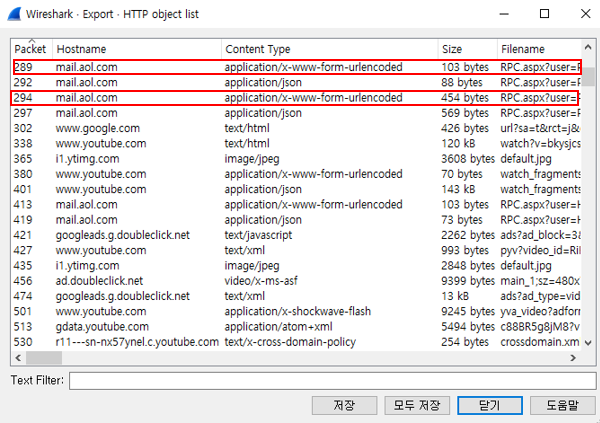Focus the Text Filter input field
Viewport: 600px width, 423px height.
332,381
